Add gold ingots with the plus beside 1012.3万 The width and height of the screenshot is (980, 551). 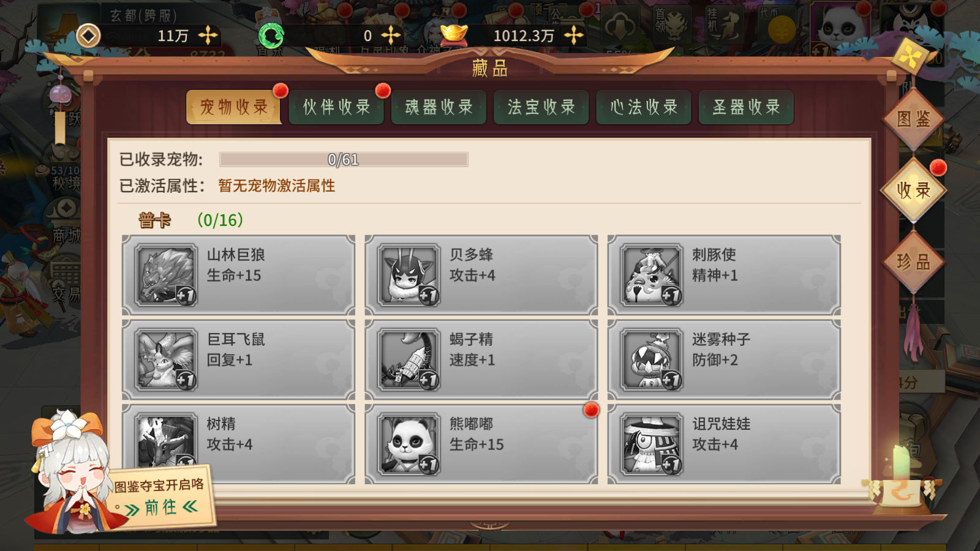click(x=574, y=36)
